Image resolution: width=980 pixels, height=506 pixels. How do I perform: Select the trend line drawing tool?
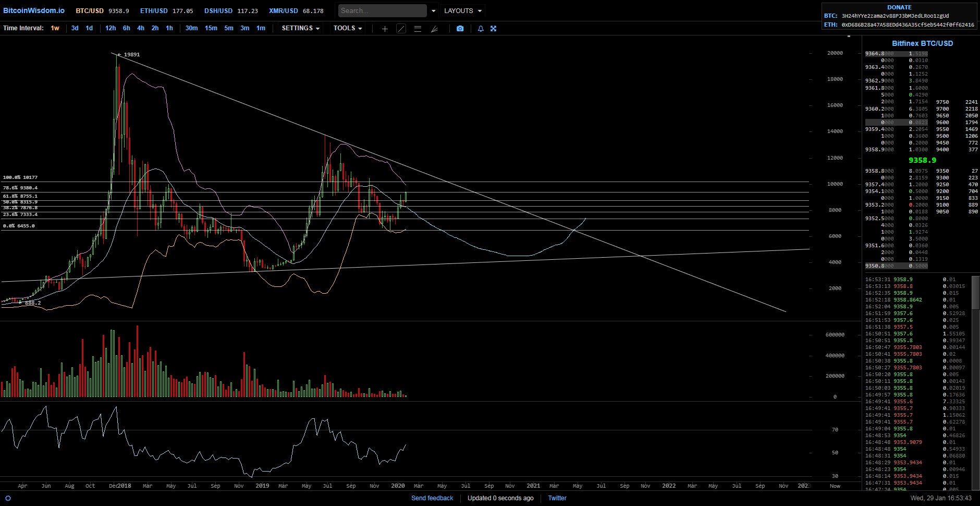401,29
